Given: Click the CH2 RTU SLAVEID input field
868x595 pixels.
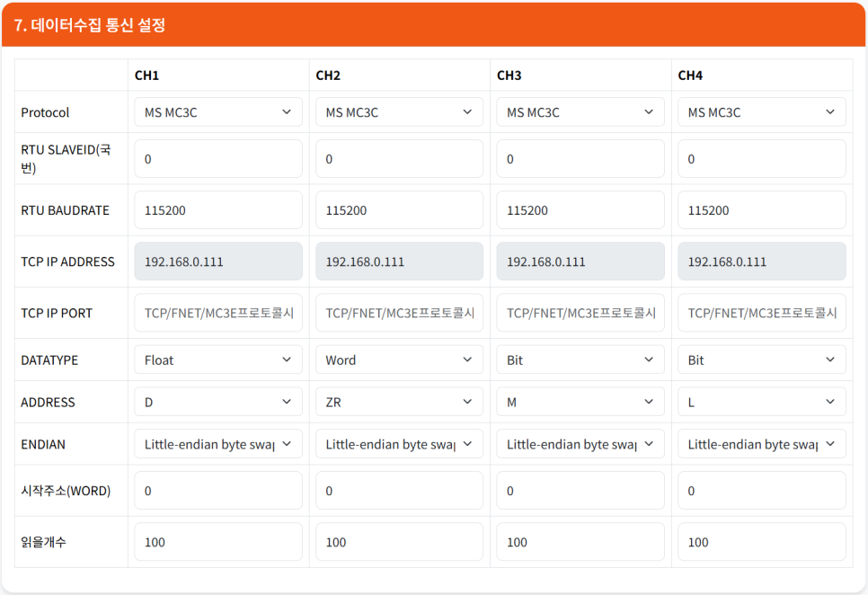Looking at the screenshot, I should pos(399,159).
